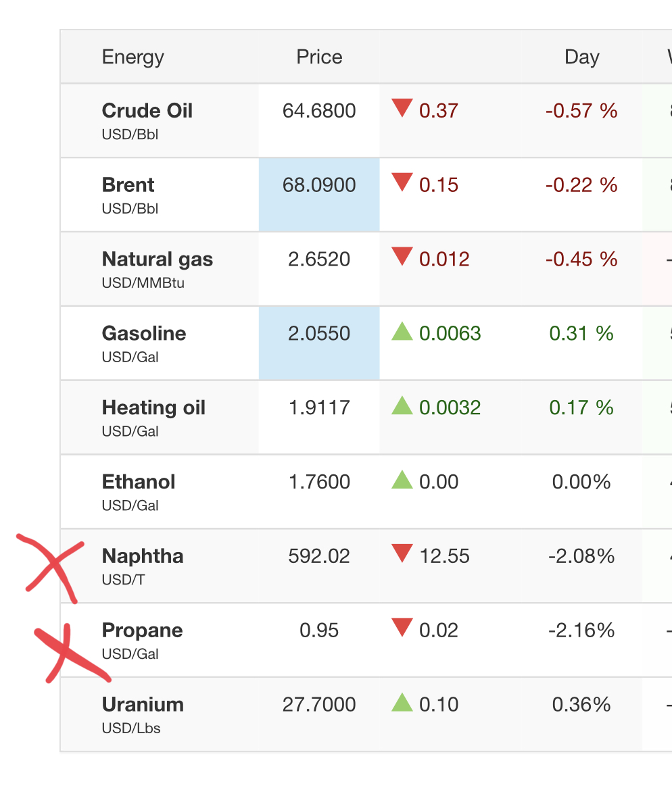
Task: Click Heating oil green up triangle
Action: tap(402, 405)
